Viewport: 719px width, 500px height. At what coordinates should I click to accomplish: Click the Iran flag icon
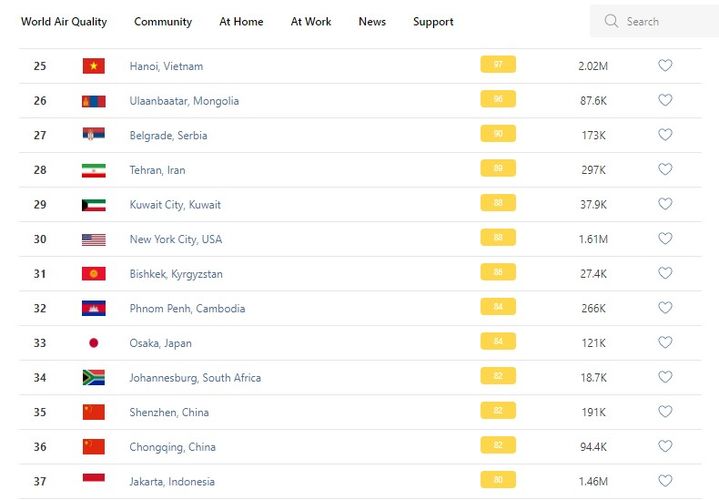coord(93,170)
